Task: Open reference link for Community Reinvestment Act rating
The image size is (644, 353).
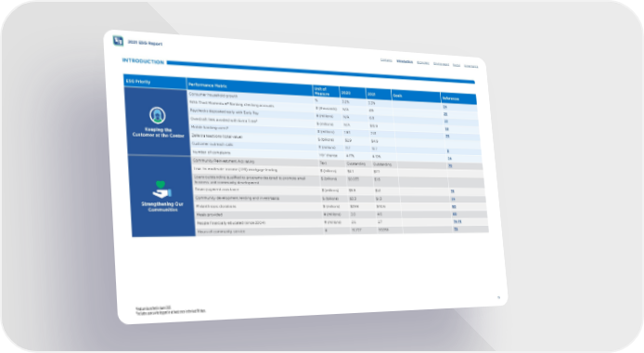Action: coord(450,166)
